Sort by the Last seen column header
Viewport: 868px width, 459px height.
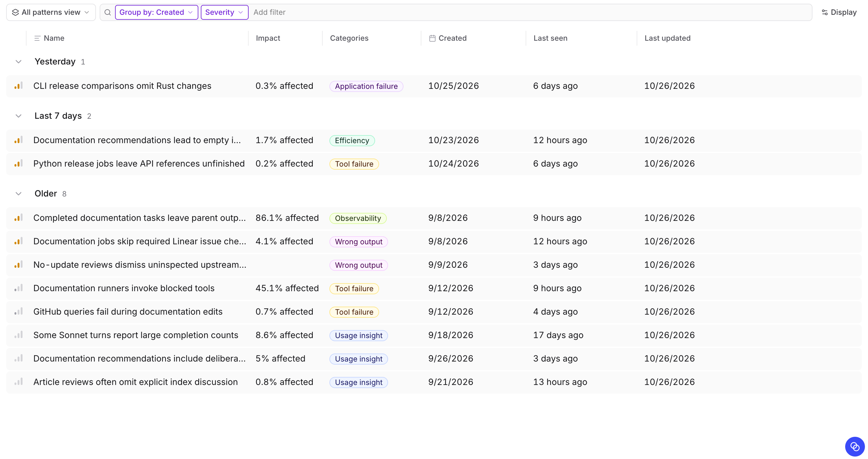[550, 38]
